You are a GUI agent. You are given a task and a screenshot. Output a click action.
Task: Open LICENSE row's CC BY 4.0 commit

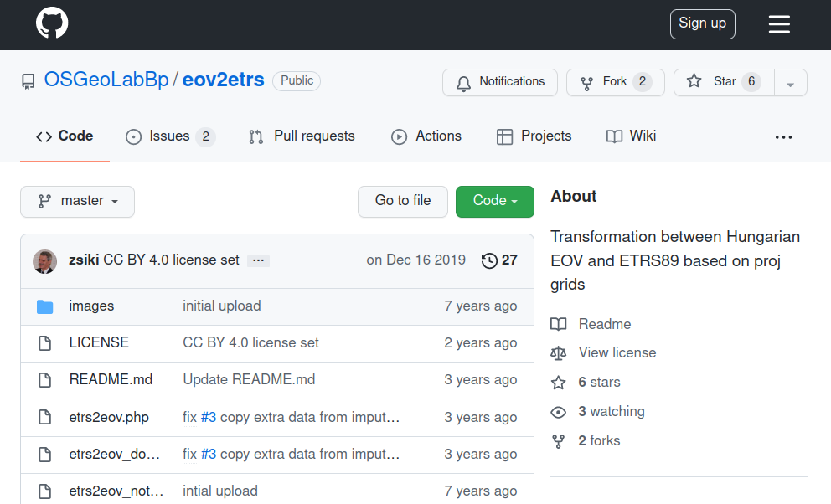point(250,342)
